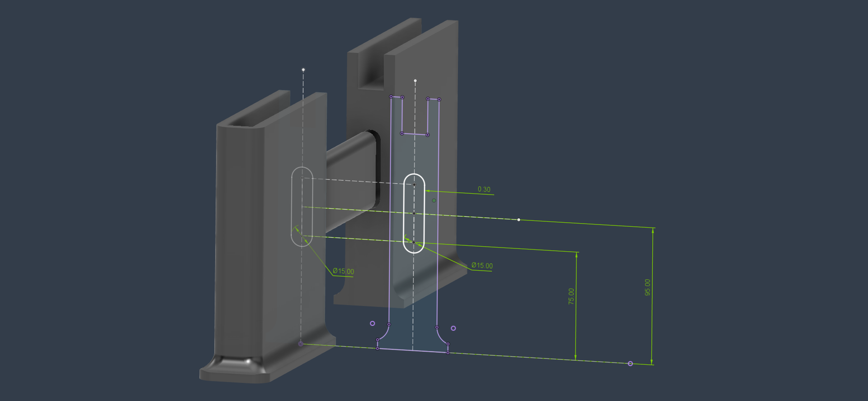Click the Ø15.00 dimension beside the highlighted slot
The image size is (868, 401).
click(x=482, y=266)
